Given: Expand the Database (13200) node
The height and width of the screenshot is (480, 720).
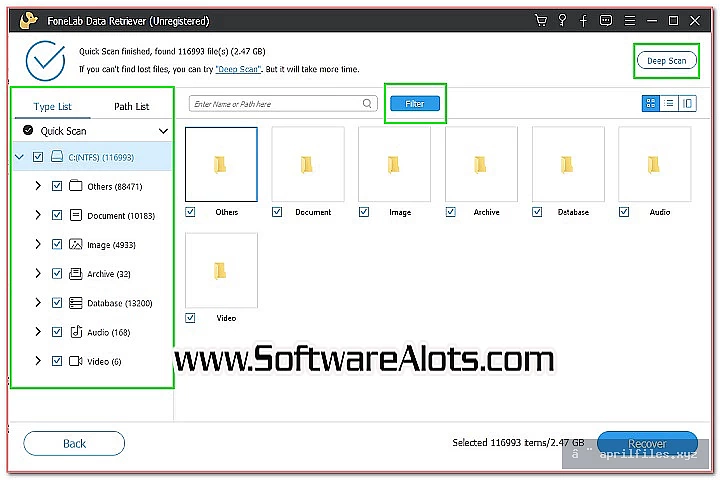Looking at the screenshot, I should point(38,303).
